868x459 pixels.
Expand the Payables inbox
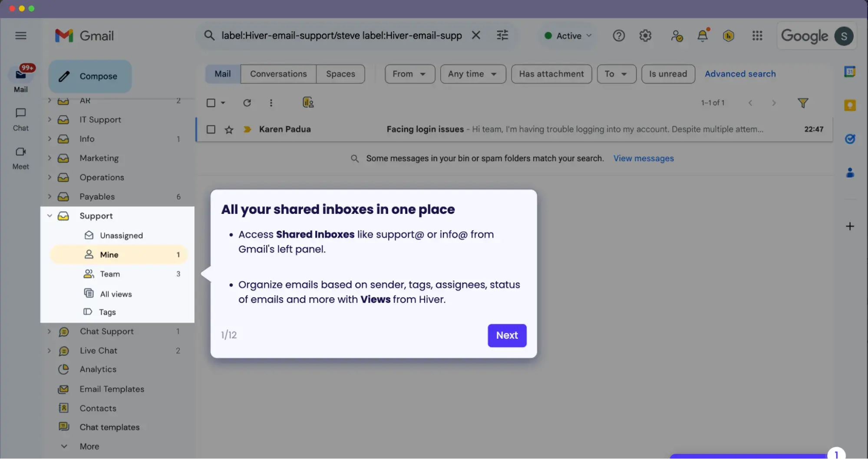[50, 197]
